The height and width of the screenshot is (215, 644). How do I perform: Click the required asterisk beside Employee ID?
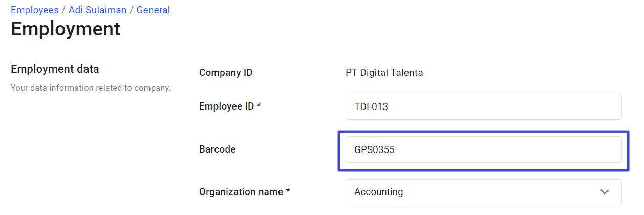pos(259,106)
